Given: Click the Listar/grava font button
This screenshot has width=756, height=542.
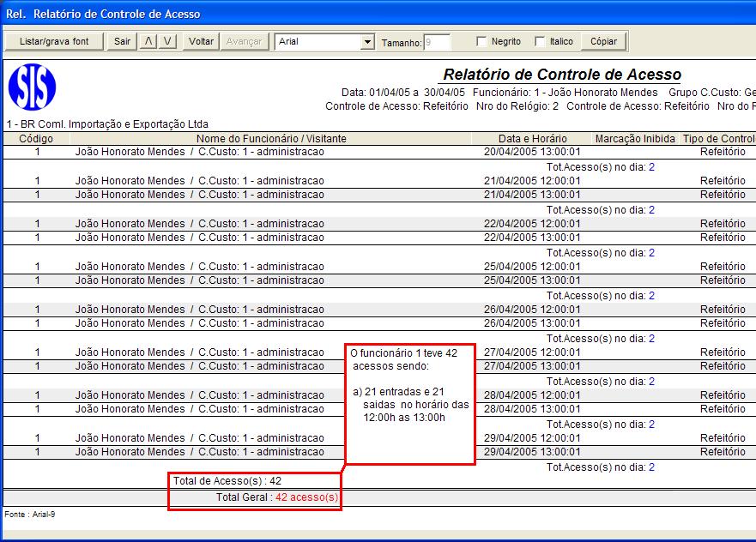Looking at the screenshot, I should point(54,41).
